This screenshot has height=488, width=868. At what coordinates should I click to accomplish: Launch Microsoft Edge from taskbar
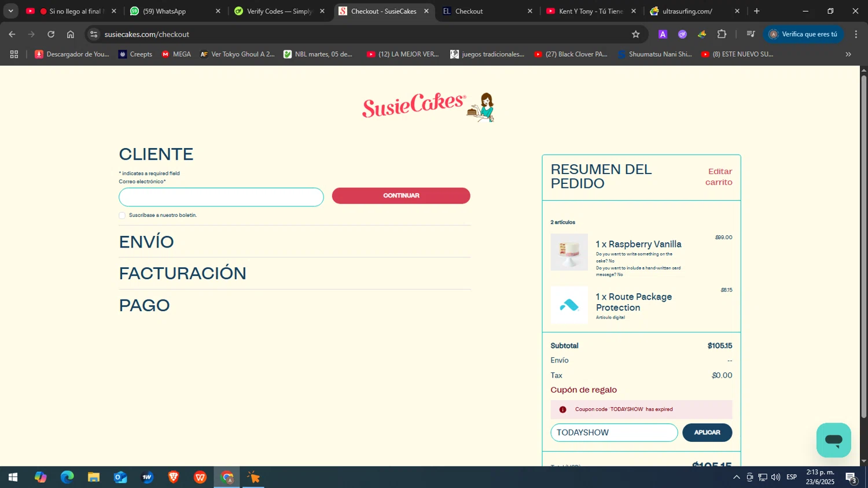pyautogui.click(x=67, y=477)
